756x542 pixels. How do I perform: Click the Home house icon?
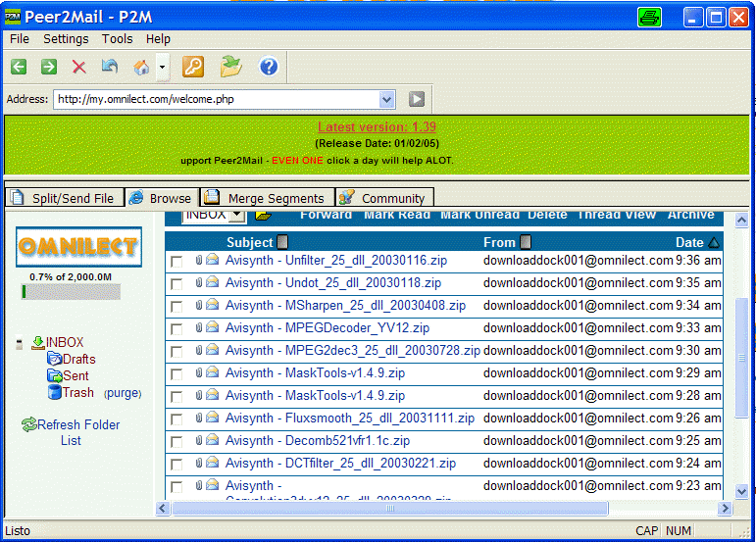pyautogui.click(x=141, y=67)
